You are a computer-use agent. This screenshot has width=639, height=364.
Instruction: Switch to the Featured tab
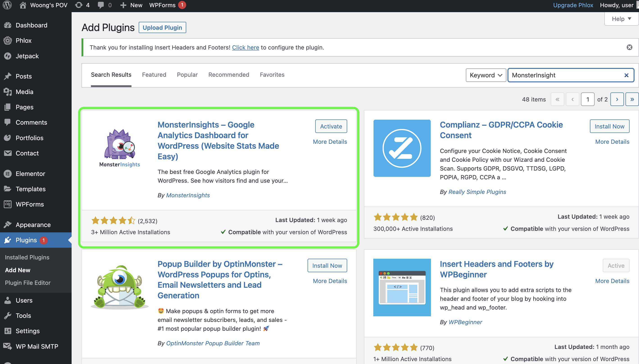click(154, 74)
